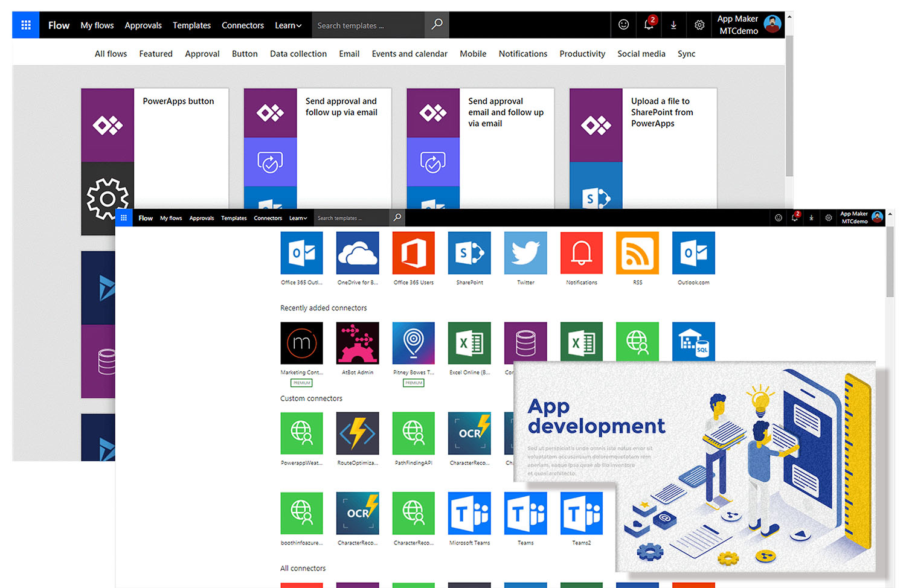Open OneDrive for Business connector

[358, 253]
